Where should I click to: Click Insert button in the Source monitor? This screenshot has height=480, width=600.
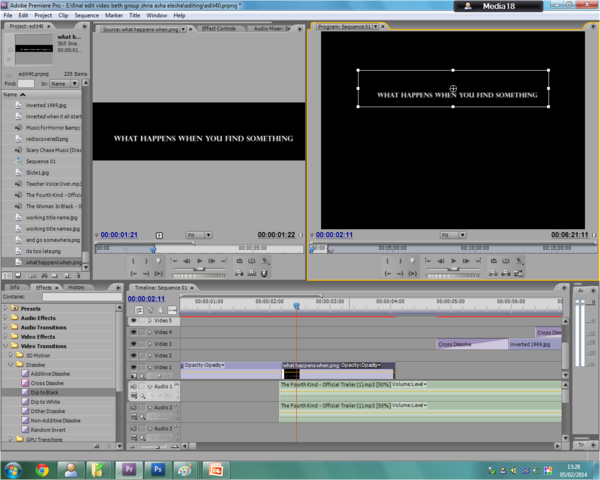(239, 273)
